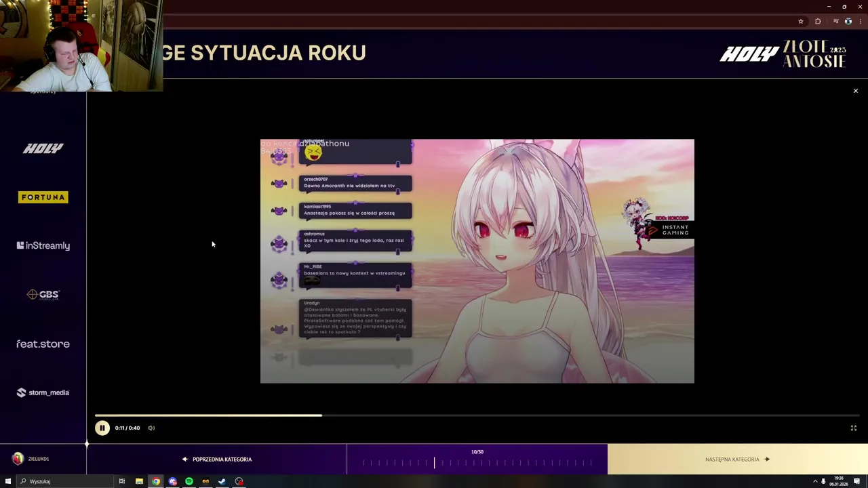The height and width of the screenshot is (488, 868).
Task: Click the ZIELUXD1 user avatar
Action: click(18, 459)
